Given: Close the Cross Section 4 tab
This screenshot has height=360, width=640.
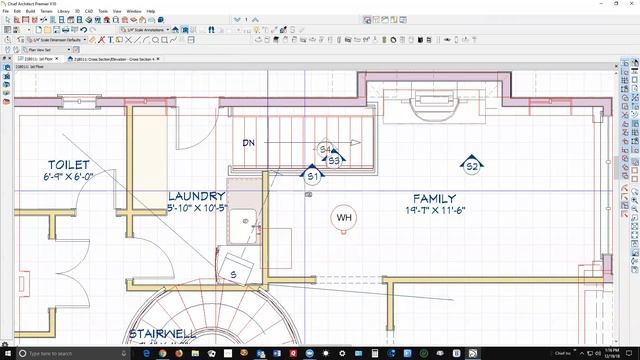Looking at the screenshot, I should (x=158, y=59).
